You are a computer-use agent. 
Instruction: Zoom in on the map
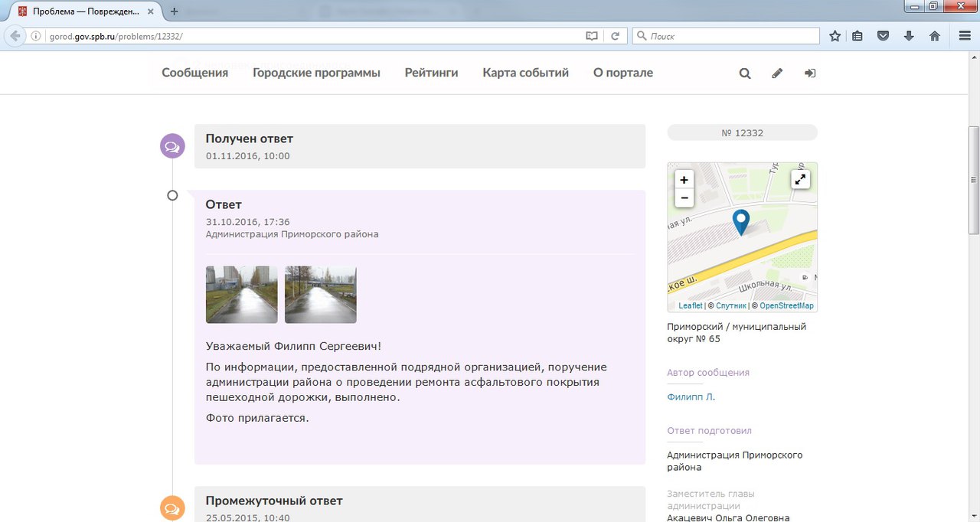tap(684, 180)
